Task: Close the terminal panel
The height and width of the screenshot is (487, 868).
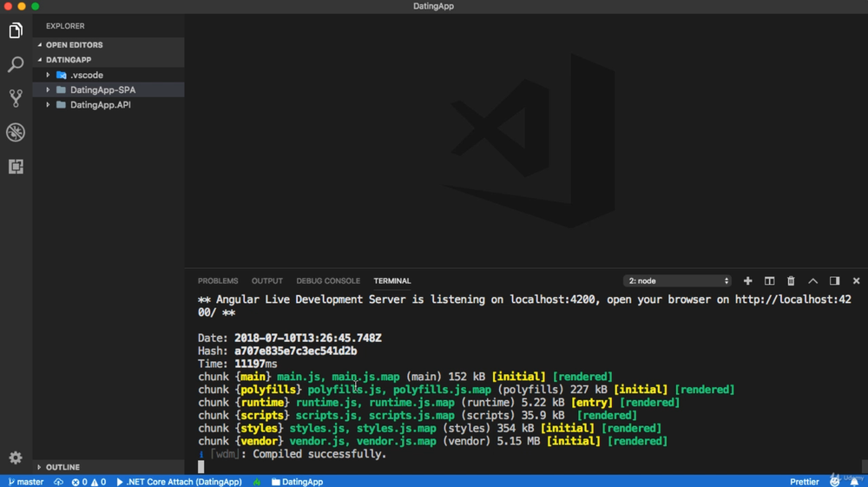Action: coord(856,281)
